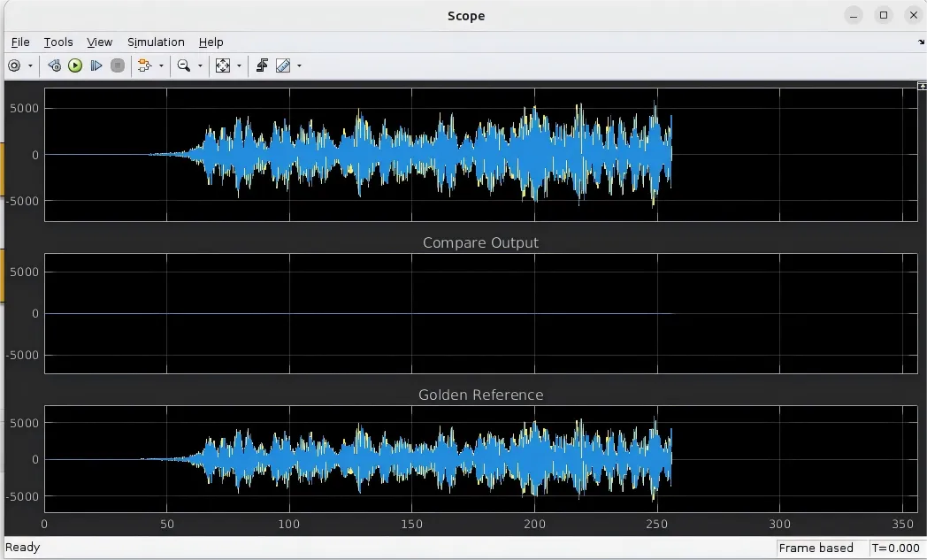This screenshot has width=927, height=560.
Task: Click the Highlight Simulink block icon
Action: click(145, 65)
